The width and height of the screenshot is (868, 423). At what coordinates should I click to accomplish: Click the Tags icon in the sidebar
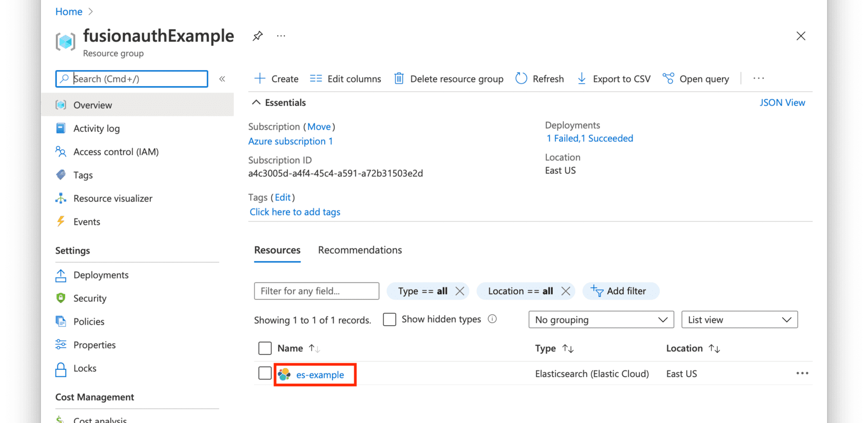61,175
